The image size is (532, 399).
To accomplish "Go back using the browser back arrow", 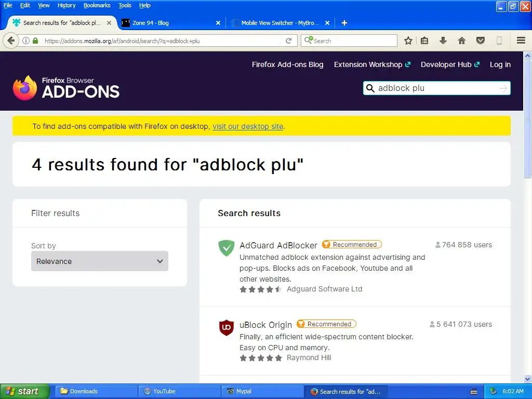I will 11,41.
